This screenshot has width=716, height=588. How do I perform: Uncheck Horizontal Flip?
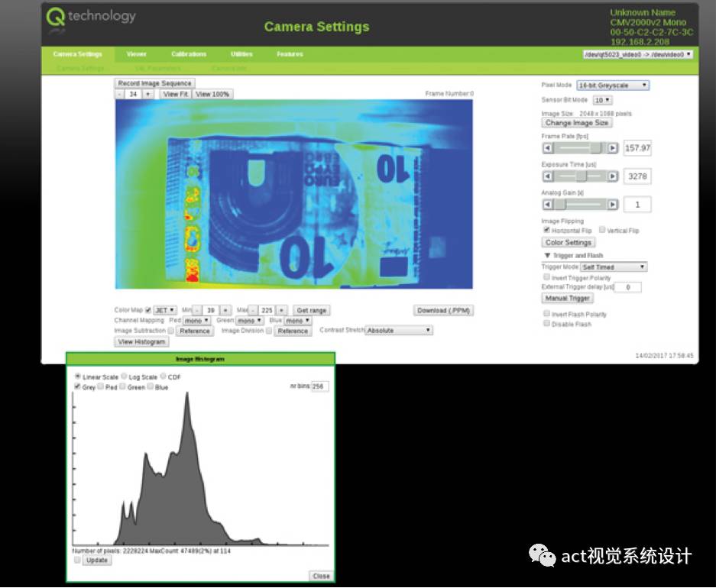(x=546, y=230)
